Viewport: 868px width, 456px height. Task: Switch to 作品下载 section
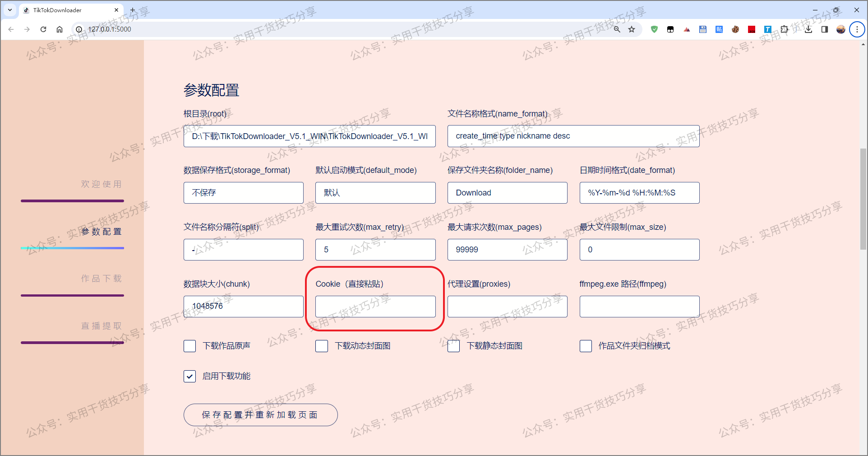click(x=101, y=279)
